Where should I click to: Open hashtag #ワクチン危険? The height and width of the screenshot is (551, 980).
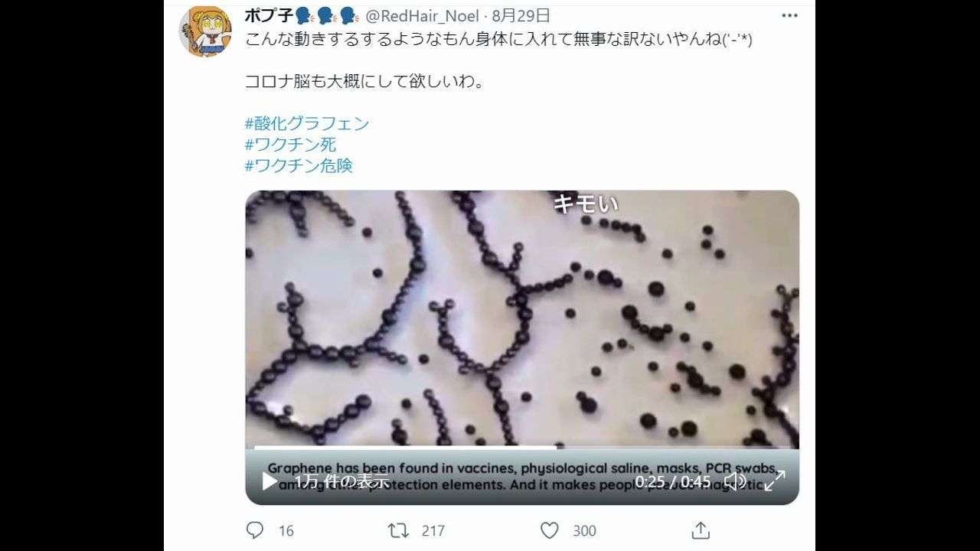[x=299, y=165]
